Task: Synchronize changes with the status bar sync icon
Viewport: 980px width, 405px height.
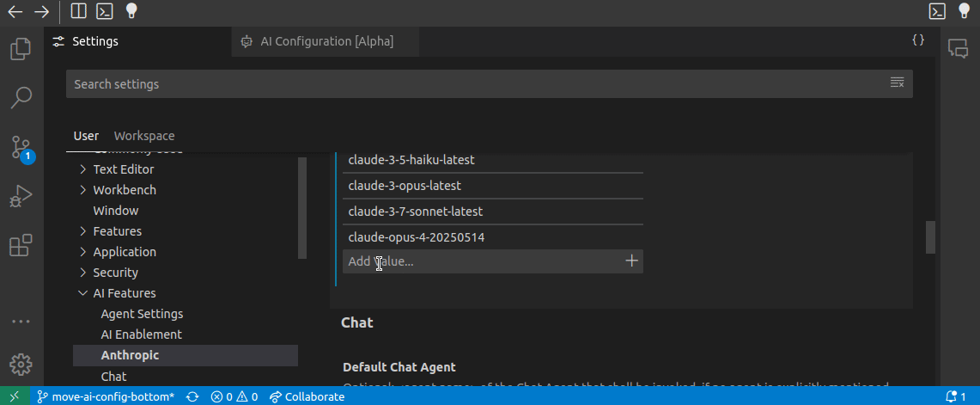Action: [x=192, y=396]
